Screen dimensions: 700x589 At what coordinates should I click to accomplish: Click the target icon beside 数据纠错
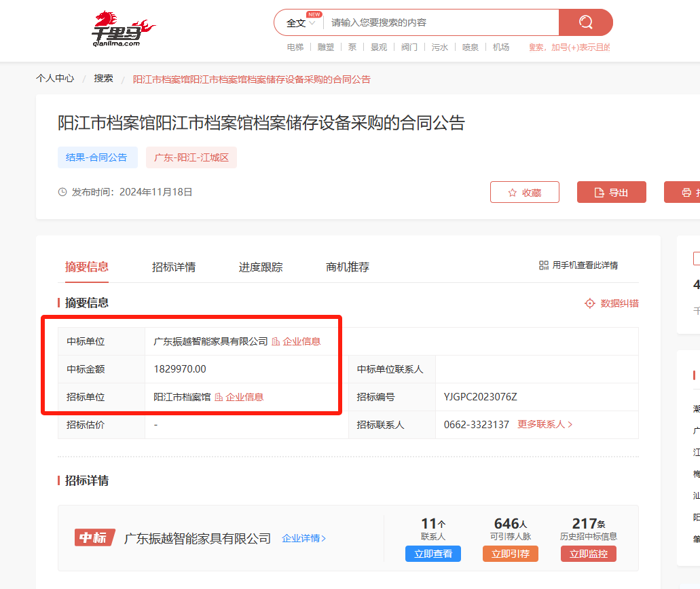coord(590,303)
